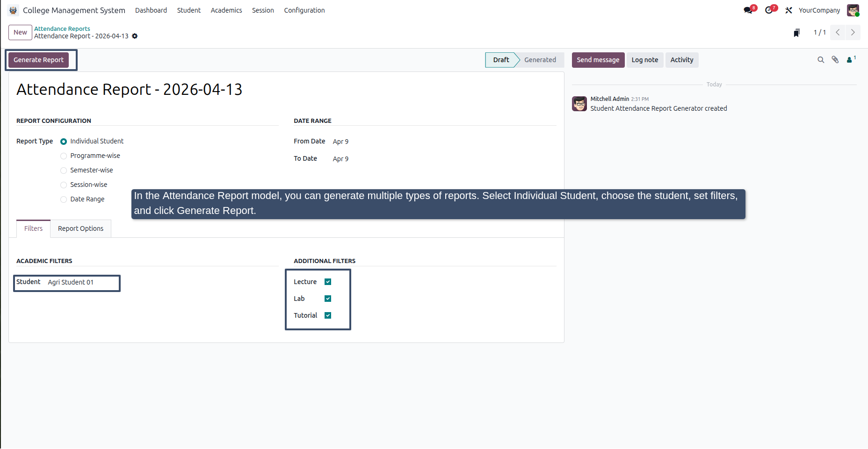Click the gear actions icon beside record name
This screenshot has height=449, width=868.
tap(135, 36)
